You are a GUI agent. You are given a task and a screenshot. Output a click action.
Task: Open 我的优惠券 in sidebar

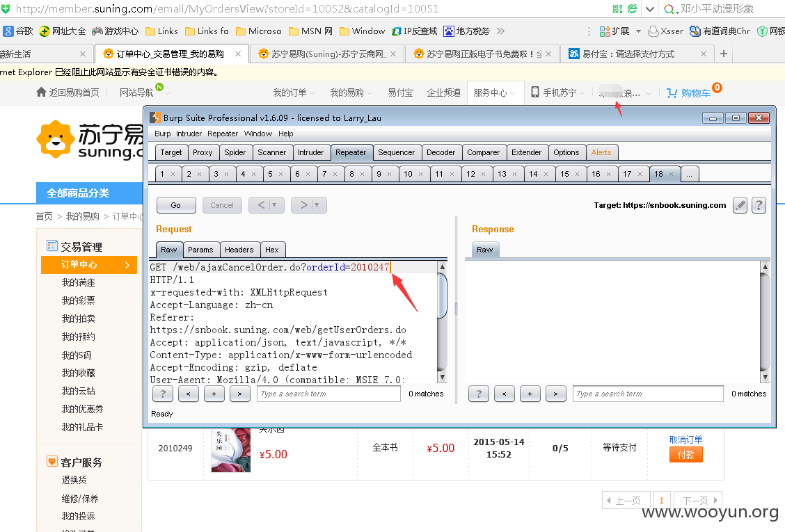coord(82,409)
